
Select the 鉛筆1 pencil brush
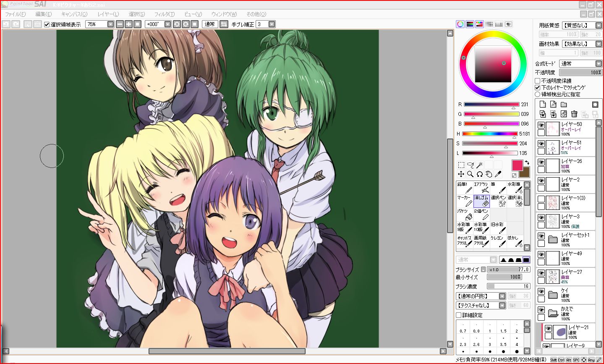pyautogui.click(x=465, y=188)
